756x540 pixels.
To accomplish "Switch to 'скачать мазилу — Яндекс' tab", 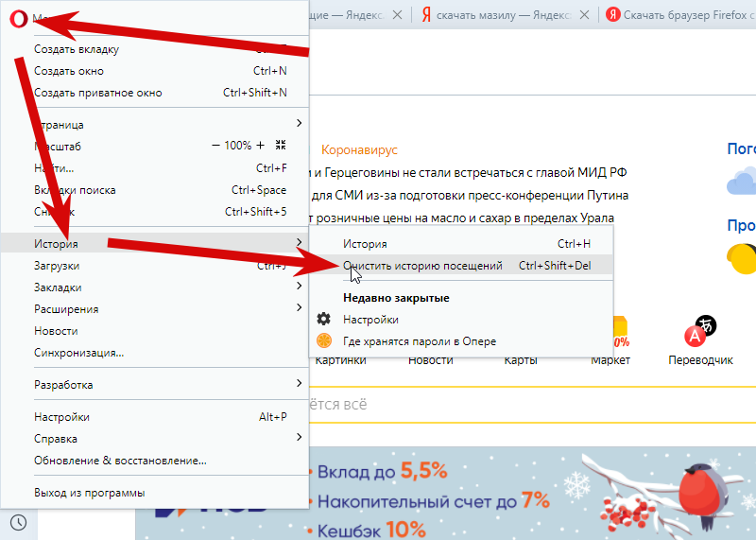I will tap(505, 15).
